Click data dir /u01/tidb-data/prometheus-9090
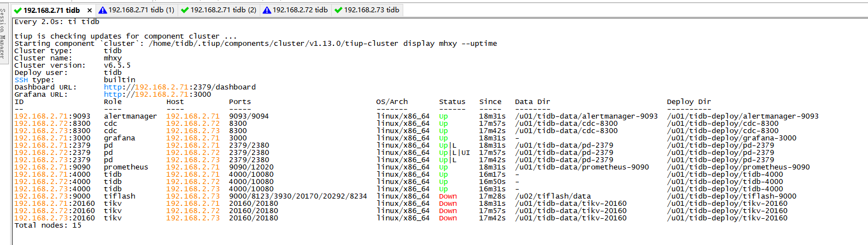The height and width of the screenshot is (245, 868). [x=582, y=167]
